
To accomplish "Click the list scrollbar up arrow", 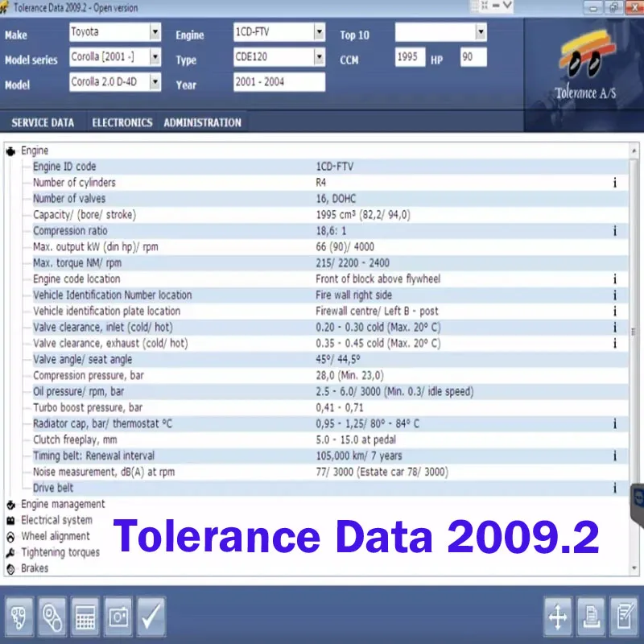I will (634, 151).
